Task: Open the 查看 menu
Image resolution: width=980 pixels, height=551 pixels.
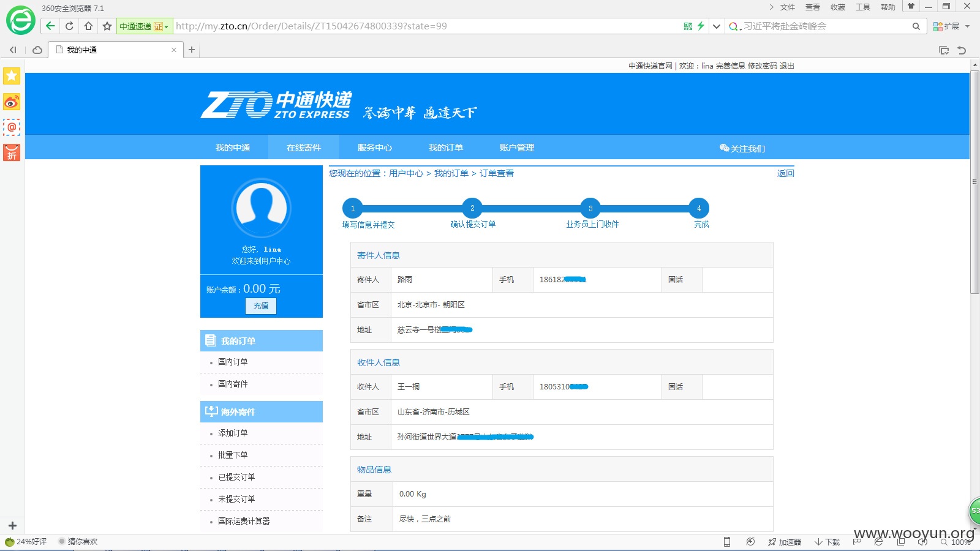Action: tap(812, 7)
